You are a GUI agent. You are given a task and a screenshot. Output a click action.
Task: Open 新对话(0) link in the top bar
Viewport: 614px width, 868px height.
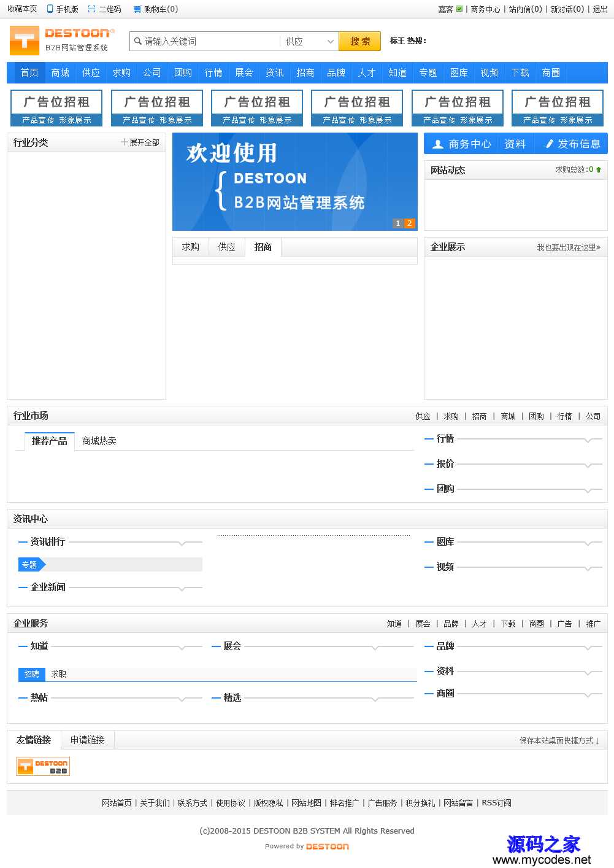click(567, 9)
